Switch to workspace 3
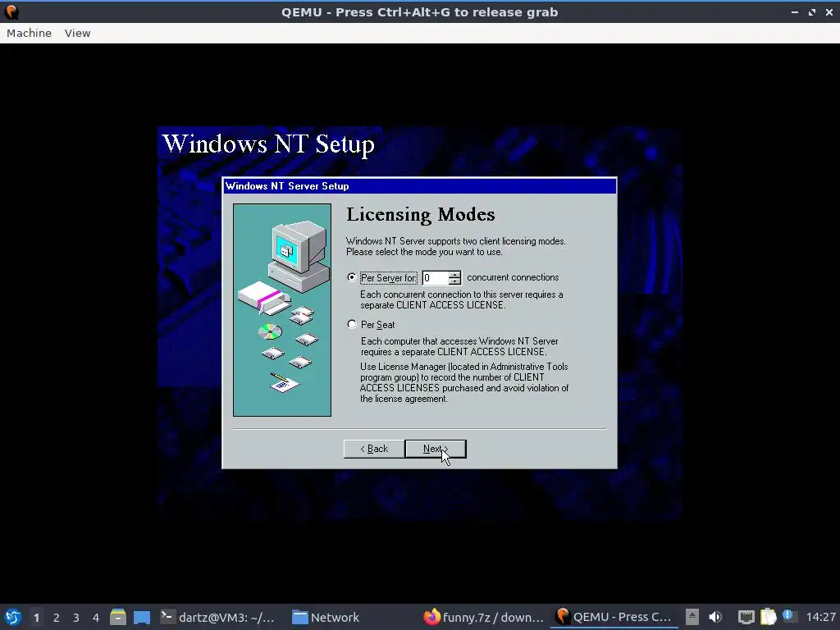Image resolution: width=840 pixels, height=630 pixels. point(76,617)
